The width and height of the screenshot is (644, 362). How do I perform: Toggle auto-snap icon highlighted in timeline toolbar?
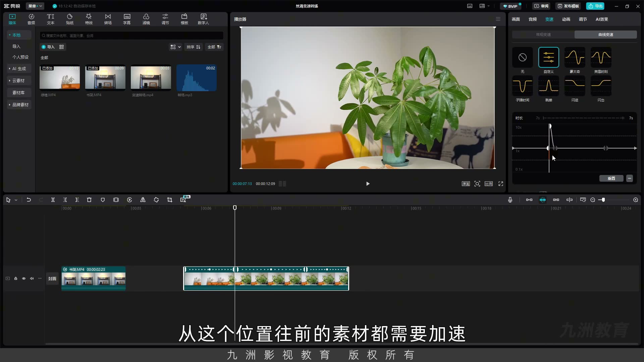[543, 200]
